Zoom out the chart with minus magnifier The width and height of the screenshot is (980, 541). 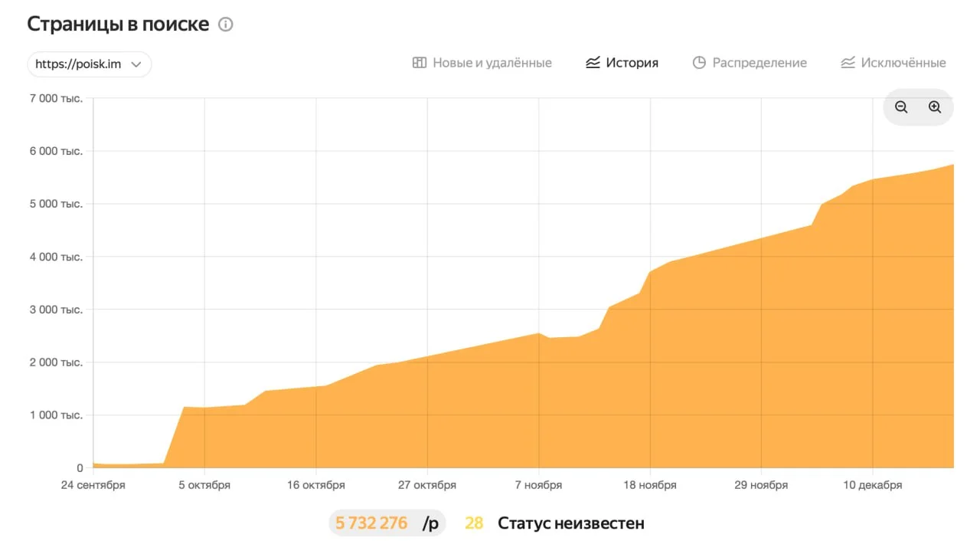click(901, 107)
